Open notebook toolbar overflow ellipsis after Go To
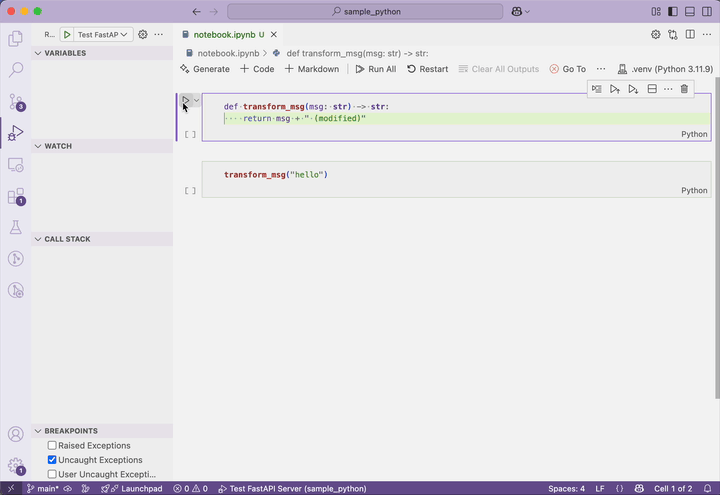 point(601,69)
